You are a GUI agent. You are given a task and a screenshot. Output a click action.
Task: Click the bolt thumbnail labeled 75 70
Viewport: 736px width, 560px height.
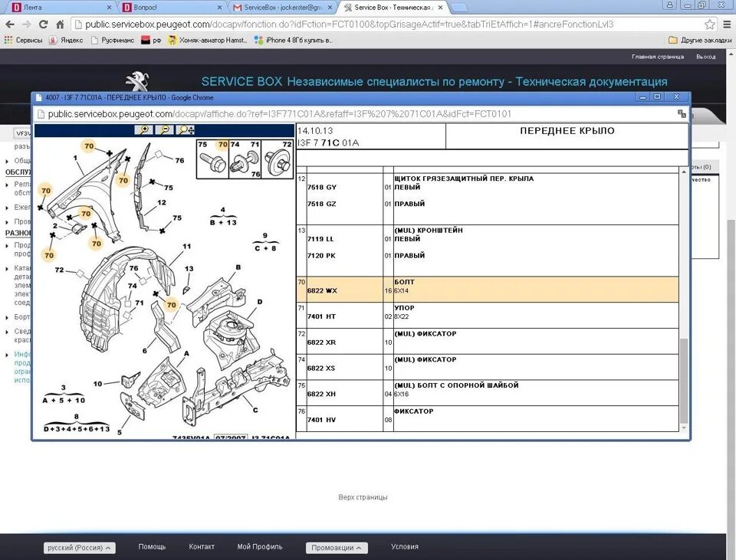pos(212,159)
